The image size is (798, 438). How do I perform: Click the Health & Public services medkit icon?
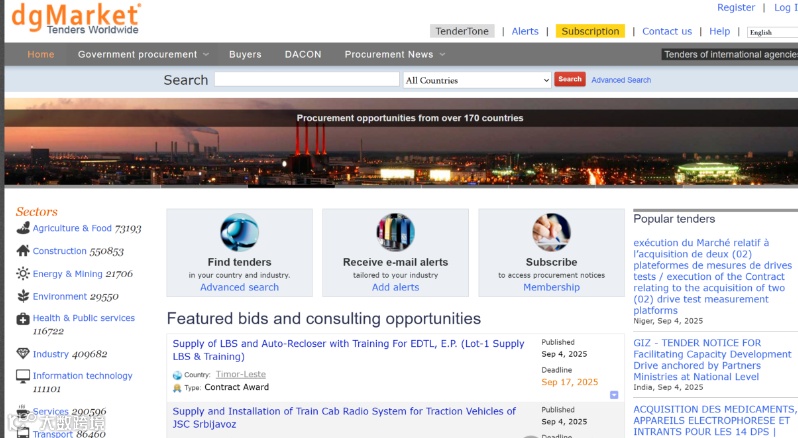point(23,319)
